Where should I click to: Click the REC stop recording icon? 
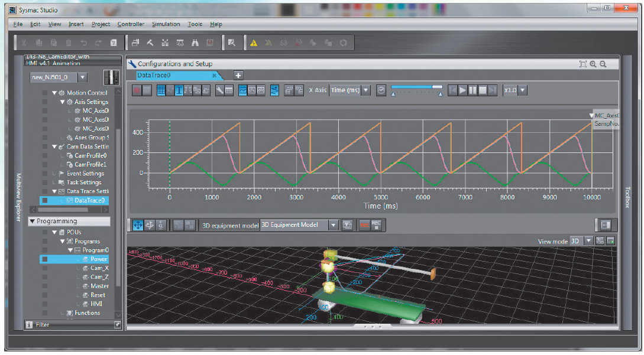376,225
